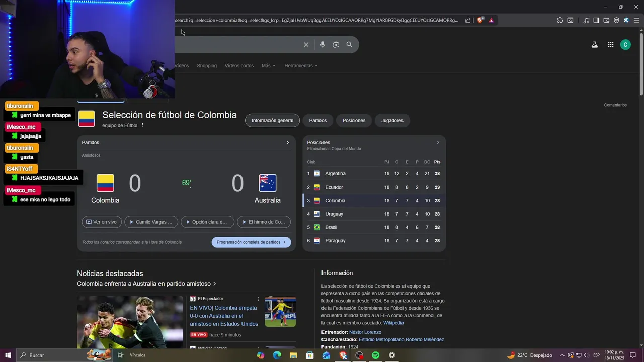The image size is (644, 362).
Task: Open File Explorer from the taskbar
Action: (293, 355)
